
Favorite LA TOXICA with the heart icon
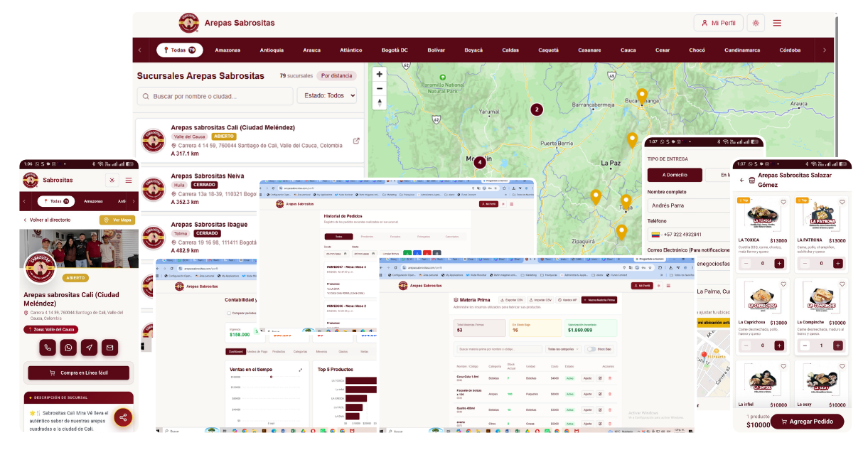[783, 203]
